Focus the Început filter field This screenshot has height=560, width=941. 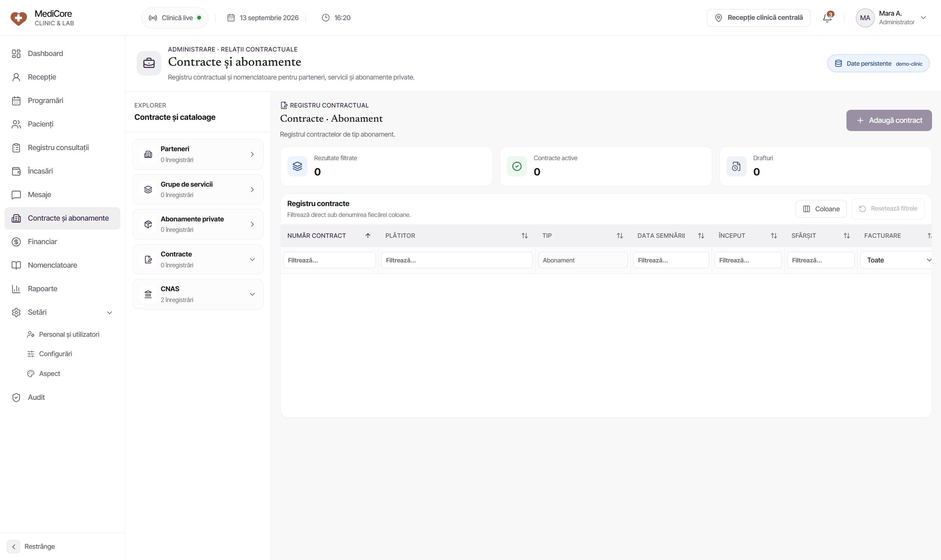click(x=748, y=260)
